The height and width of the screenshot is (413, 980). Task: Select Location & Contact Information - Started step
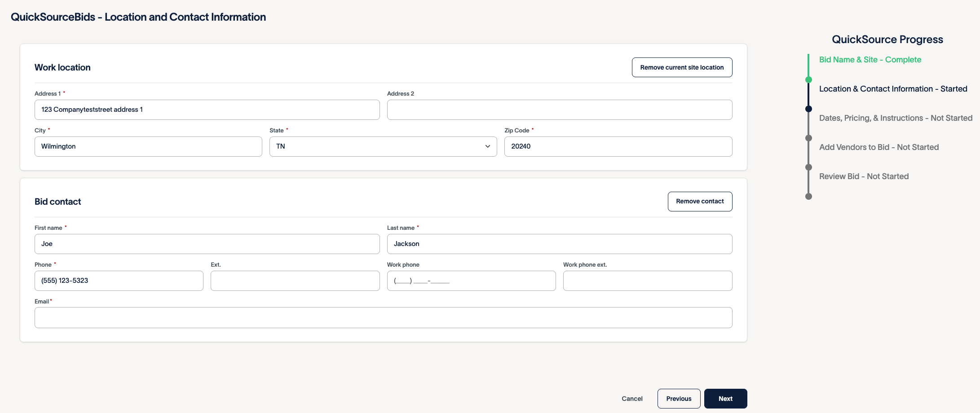point(893,89)
